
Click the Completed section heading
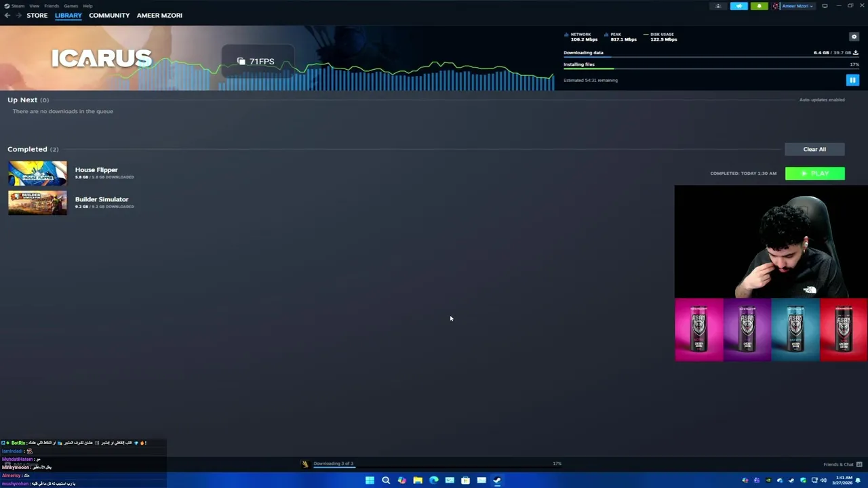tap(33, 149)
